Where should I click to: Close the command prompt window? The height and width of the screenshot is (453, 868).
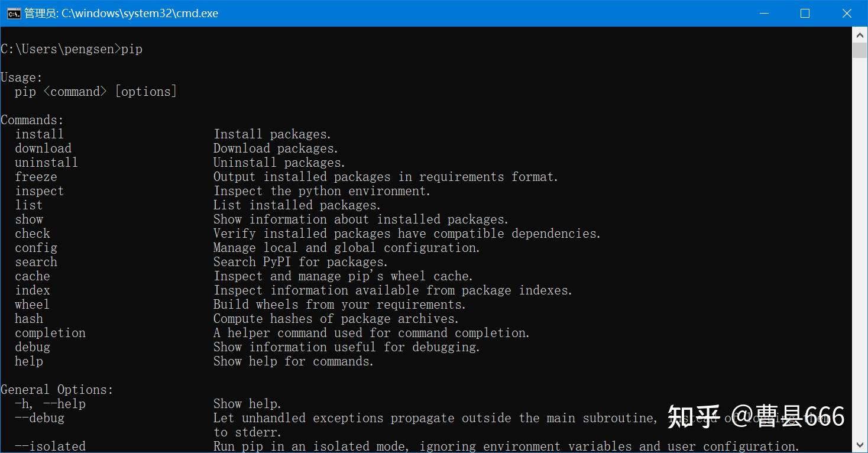(847, 13)
